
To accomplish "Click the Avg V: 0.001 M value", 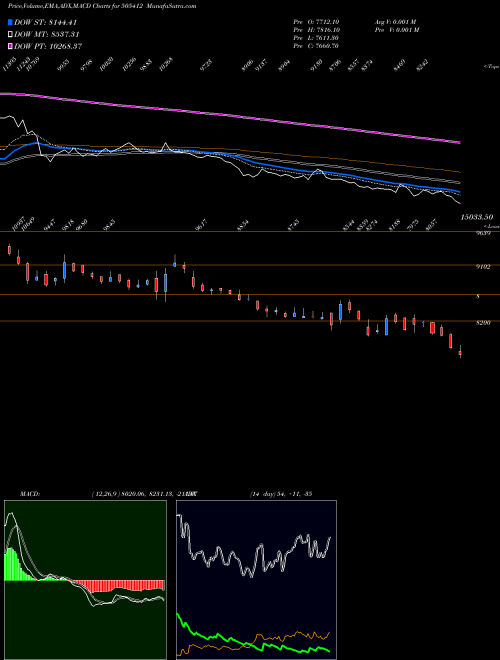I will [x=396, y=22].
